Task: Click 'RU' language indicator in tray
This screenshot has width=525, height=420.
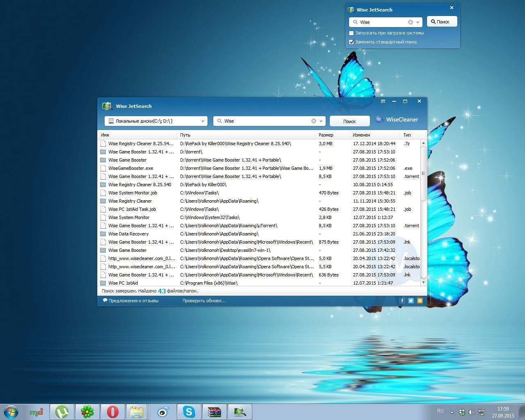Action: pos(440,411)
